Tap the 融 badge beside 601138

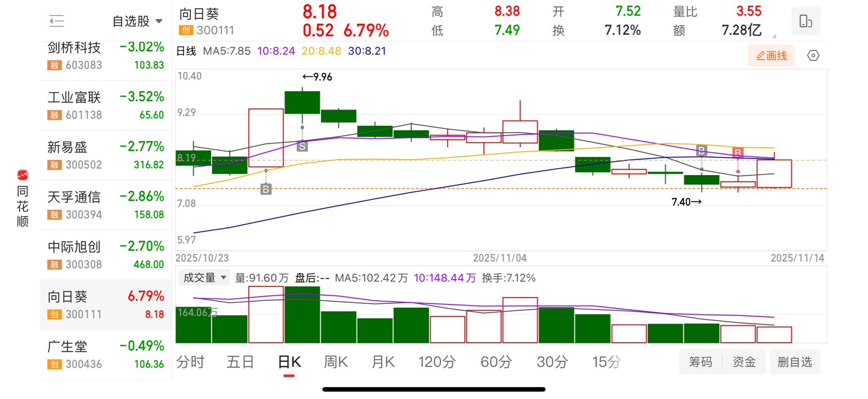55,115
